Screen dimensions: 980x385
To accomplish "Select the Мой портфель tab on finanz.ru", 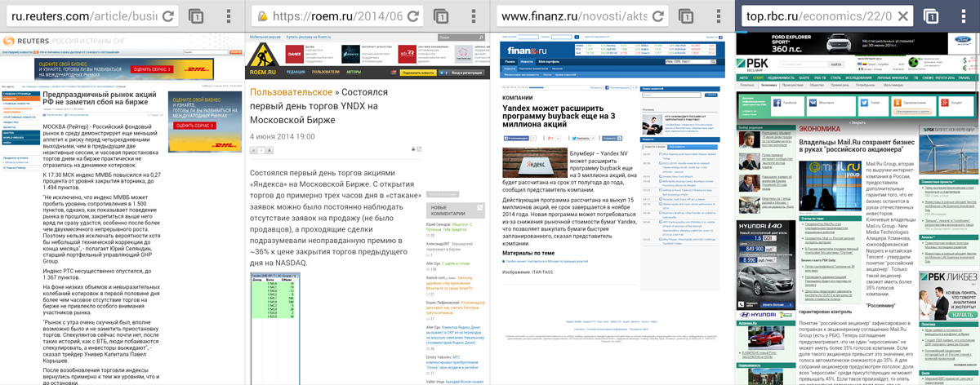I will pyautogui.click(x=548, y=62).
